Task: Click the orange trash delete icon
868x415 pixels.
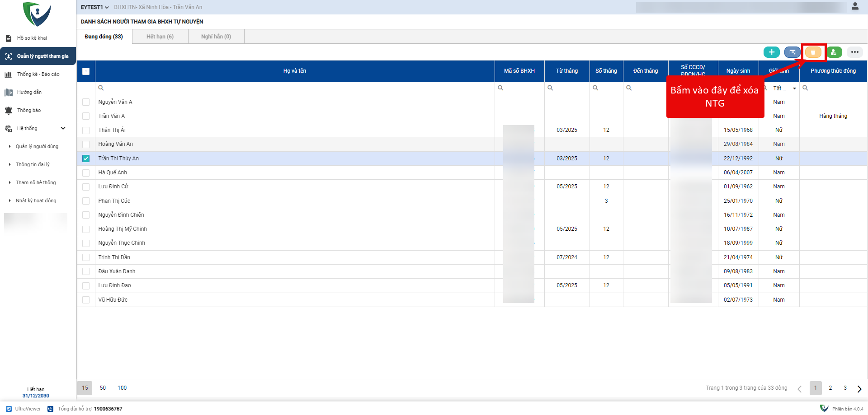Action: pos(813,52)
